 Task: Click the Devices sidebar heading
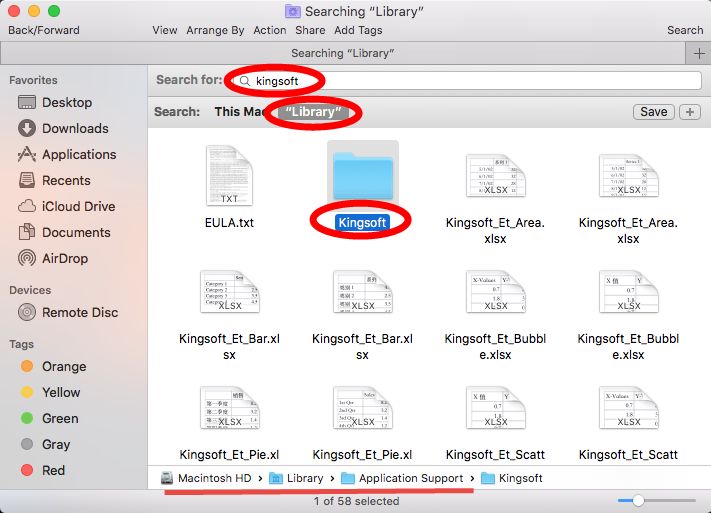tap(30, 290)
